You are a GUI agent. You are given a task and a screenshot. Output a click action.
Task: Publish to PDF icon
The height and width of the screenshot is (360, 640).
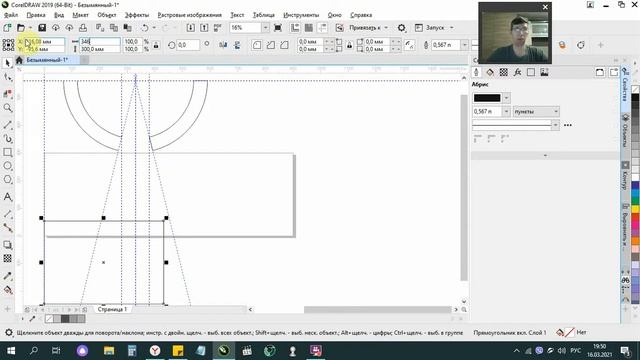[x=218, y=28]
